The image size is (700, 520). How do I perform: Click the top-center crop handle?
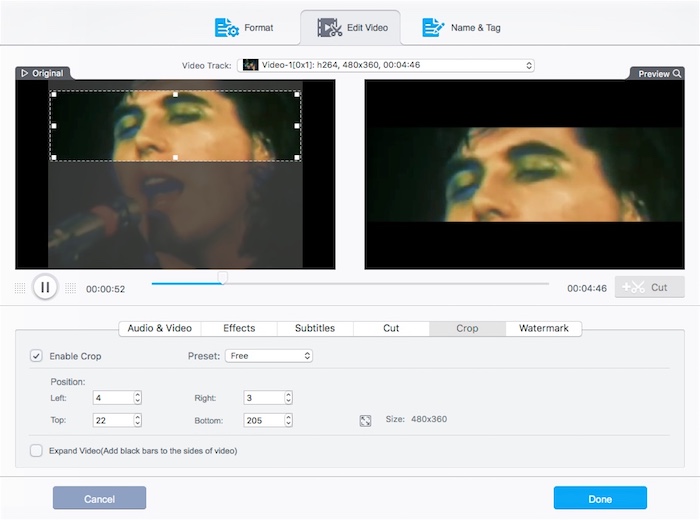click(175, 95)
